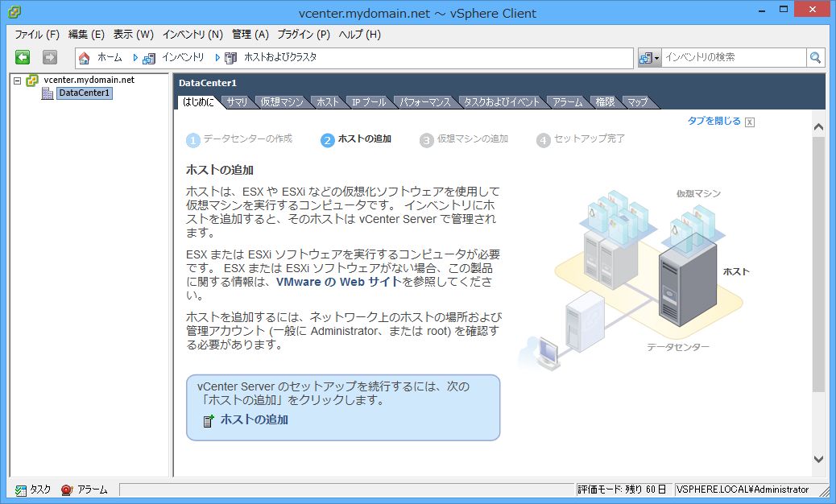Viewport: 836px width, 504px height.
Task: Open the inventory search type dropdown
Action: point(649,57)
